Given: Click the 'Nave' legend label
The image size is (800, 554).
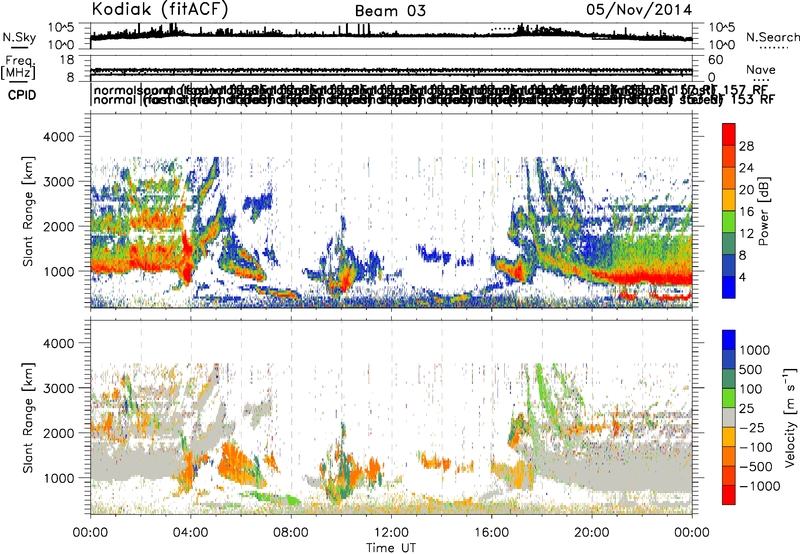Looking at the screenshot, I should (x=761, y=69).
